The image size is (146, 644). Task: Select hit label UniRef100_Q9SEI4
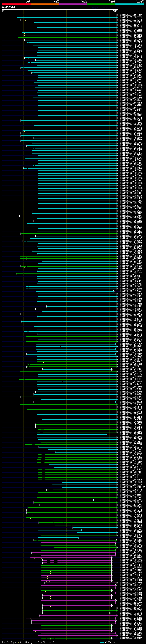[x=131, y=58]
